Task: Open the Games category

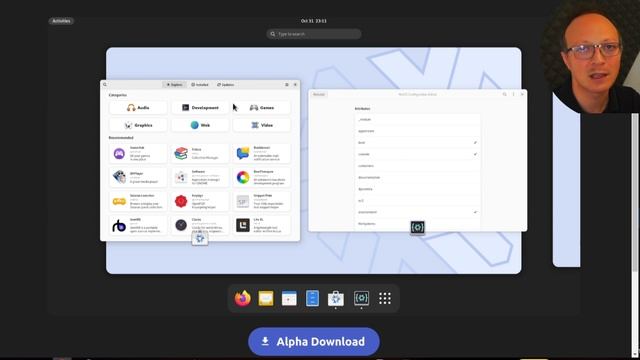Action: tap(262, 108)
